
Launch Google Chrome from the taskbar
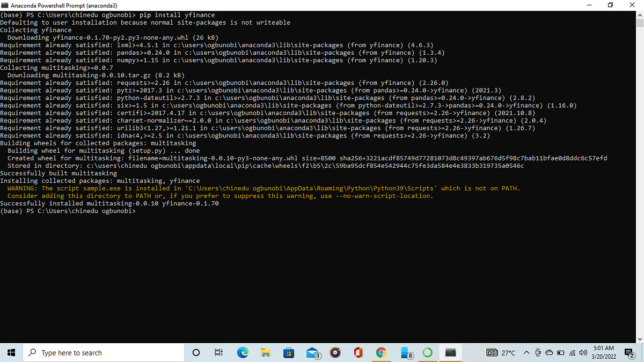(x=381, y=352)
